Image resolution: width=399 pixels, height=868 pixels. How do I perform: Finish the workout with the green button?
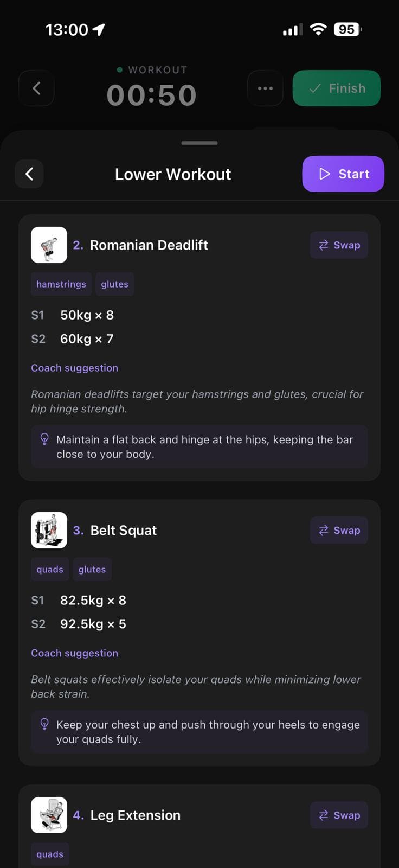pos(336,88)
